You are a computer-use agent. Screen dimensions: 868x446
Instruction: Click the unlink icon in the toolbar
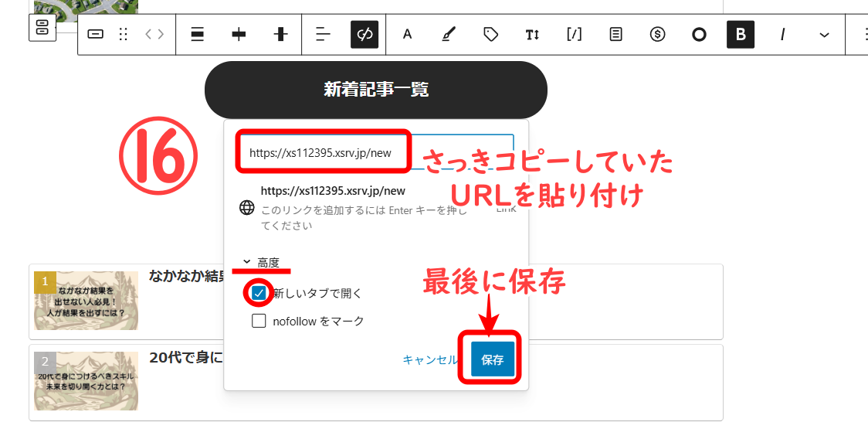pyautogui.click(x=364, y=35)
